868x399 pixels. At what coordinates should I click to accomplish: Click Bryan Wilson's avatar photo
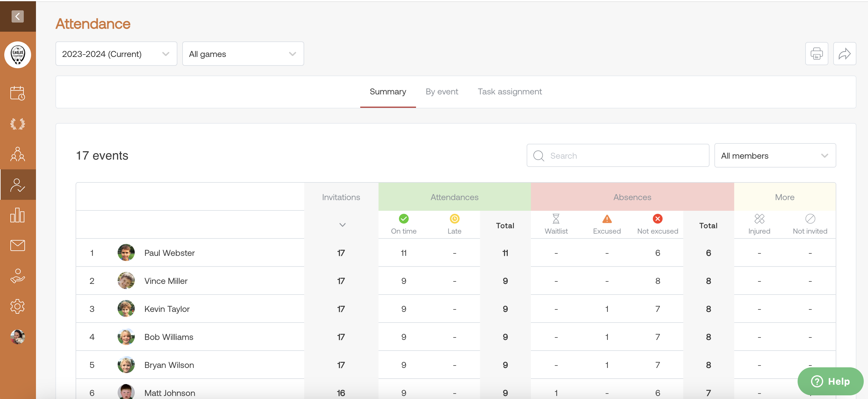pos(126,365)
